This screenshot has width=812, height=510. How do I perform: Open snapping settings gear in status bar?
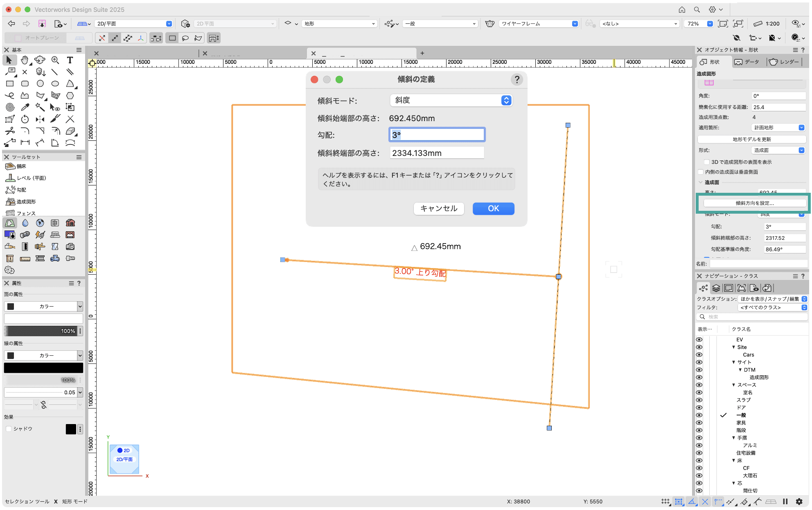(x=799, y=501)
